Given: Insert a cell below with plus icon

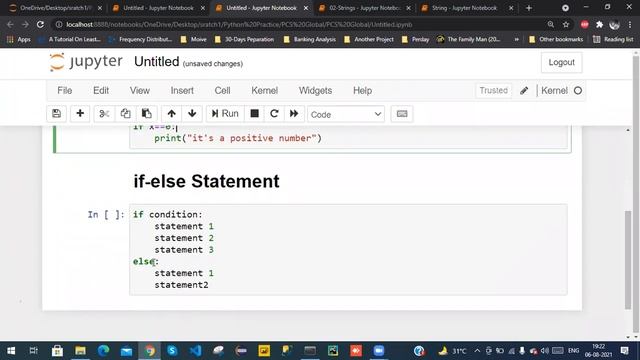Looking at the screenshot, I should point(80,114).
